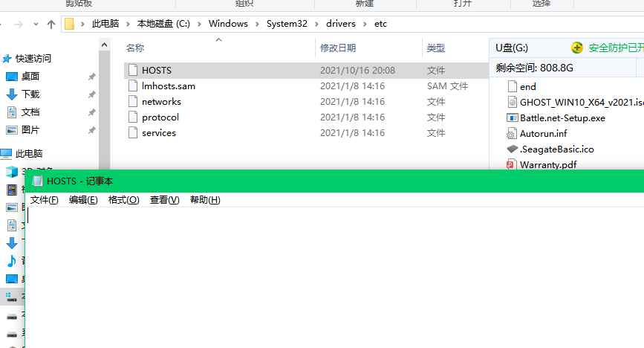Click the Battle.net-Setup.exe file icon
The width and height of the screenshot is (644, 348).
coord(513,117)
